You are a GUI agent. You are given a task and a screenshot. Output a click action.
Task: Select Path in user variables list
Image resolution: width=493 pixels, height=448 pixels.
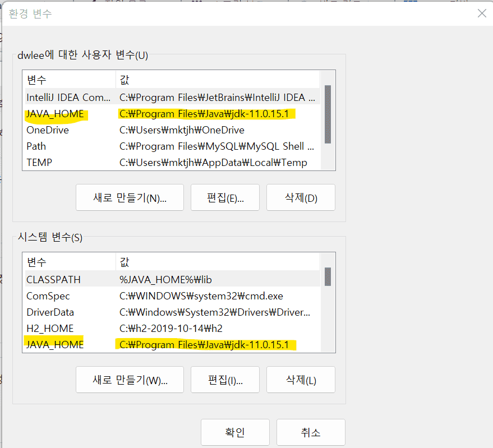(x=172, y=146)
